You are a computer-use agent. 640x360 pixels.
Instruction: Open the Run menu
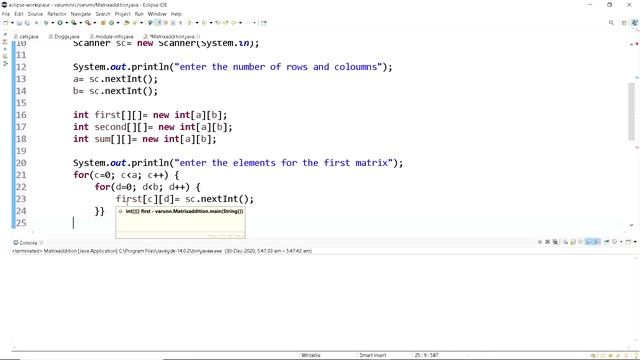click(139, 14)
